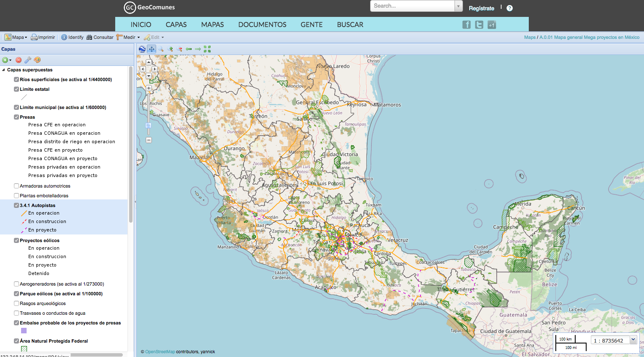
Task: Open the BUSCAR tab
Action: (x=350, y=25)
